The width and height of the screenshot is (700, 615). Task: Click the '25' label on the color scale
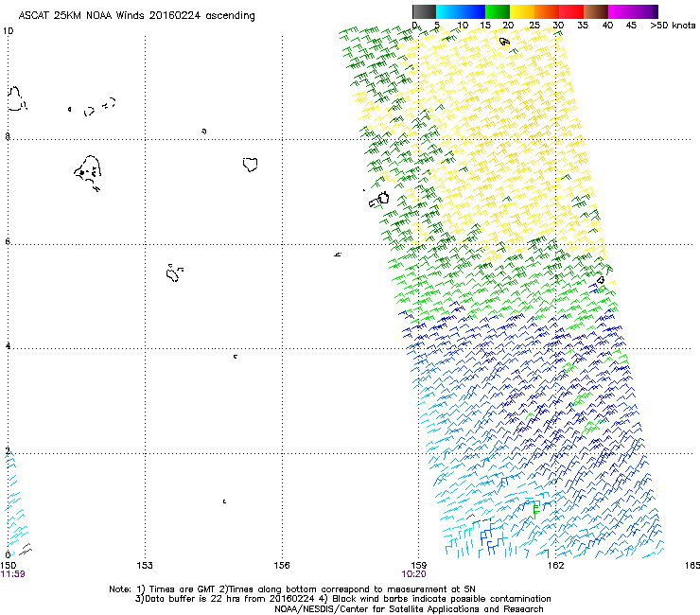[534, 26]
